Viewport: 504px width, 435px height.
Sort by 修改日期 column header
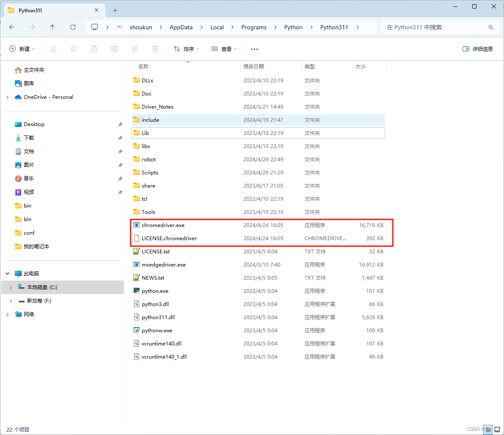[271, 66]
